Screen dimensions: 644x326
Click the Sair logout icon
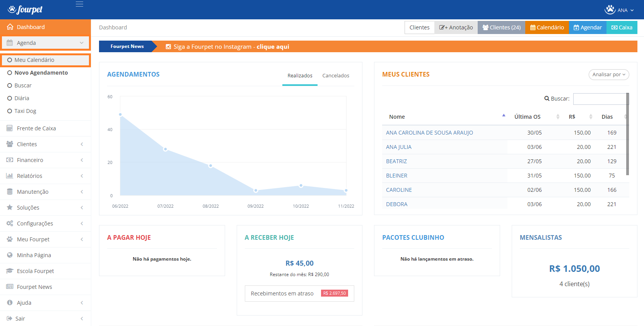[x=9, y=319]
